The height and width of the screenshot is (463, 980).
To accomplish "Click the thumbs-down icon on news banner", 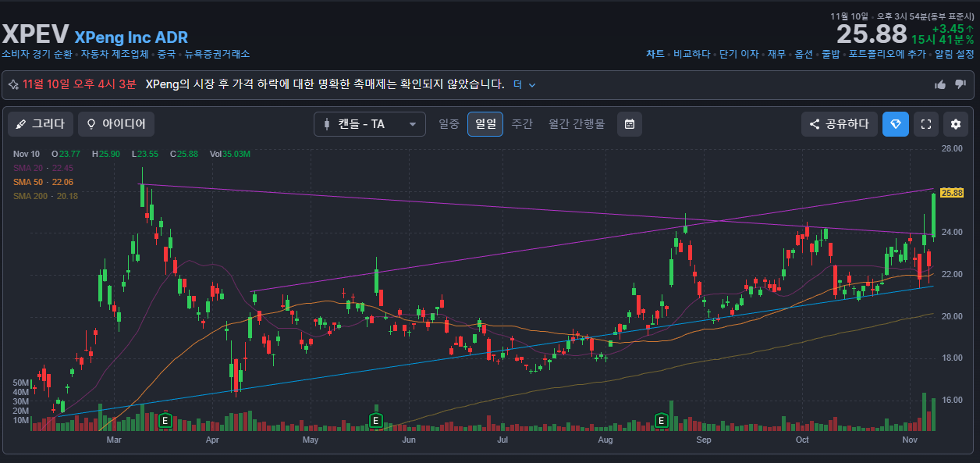I will coord(960,84).
